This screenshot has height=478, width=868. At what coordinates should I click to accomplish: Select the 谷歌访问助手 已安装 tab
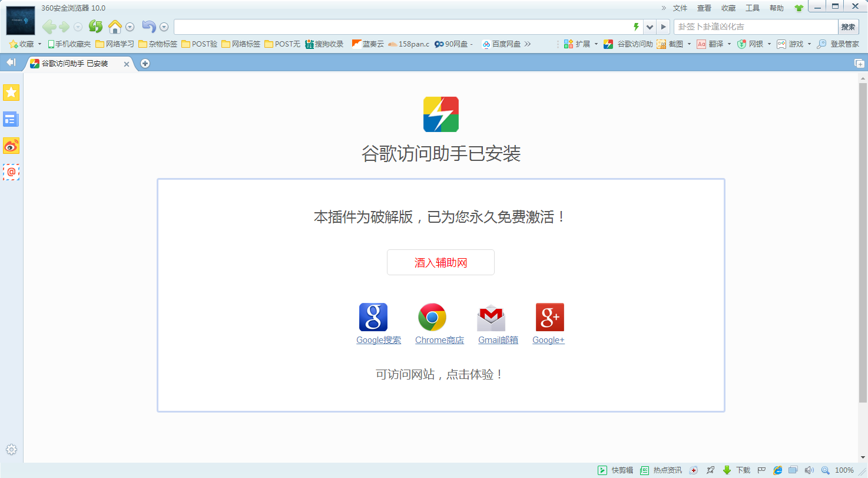pyautogui.click(x=75, y=64)
